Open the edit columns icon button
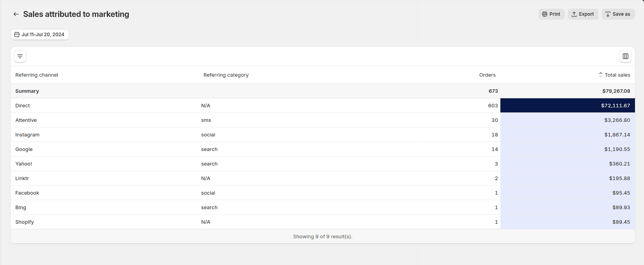Image resolution: width=644 pixels, height=265 pixels. [x=625, y=56]
